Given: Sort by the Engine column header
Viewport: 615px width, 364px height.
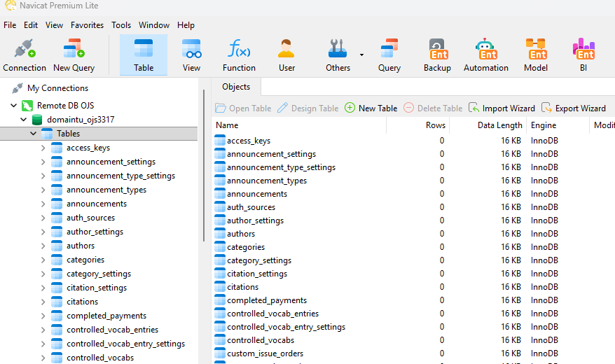Looking at the screenshot, I should pos(558,125).
